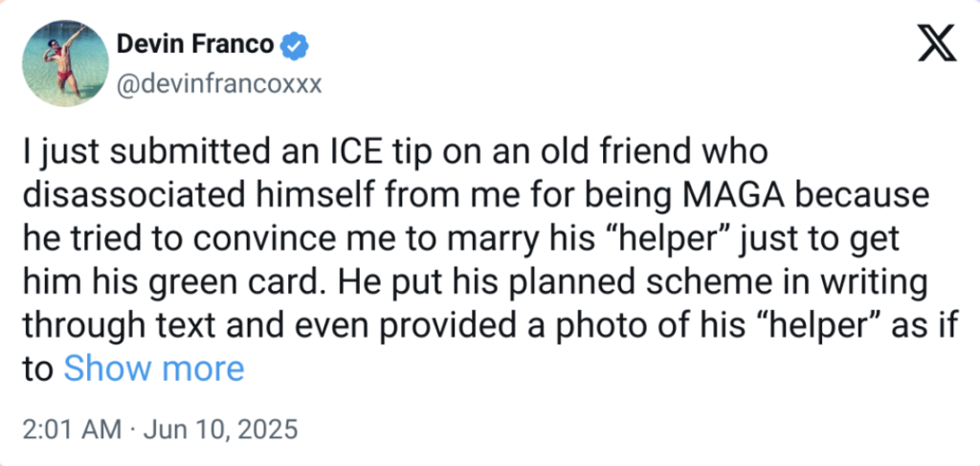Expand the tweet with Show more
The image size is (980, 466).
[x=154, y=369]
